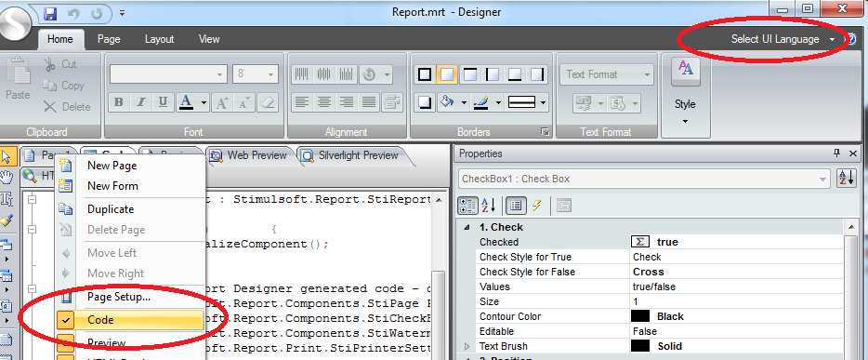
Task: Align text right in Alignment group
Action: coord(347,102)
